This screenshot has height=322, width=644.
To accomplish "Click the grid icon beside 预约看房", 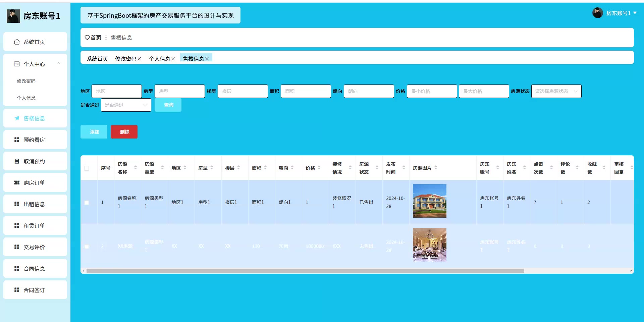I will 17,140.
